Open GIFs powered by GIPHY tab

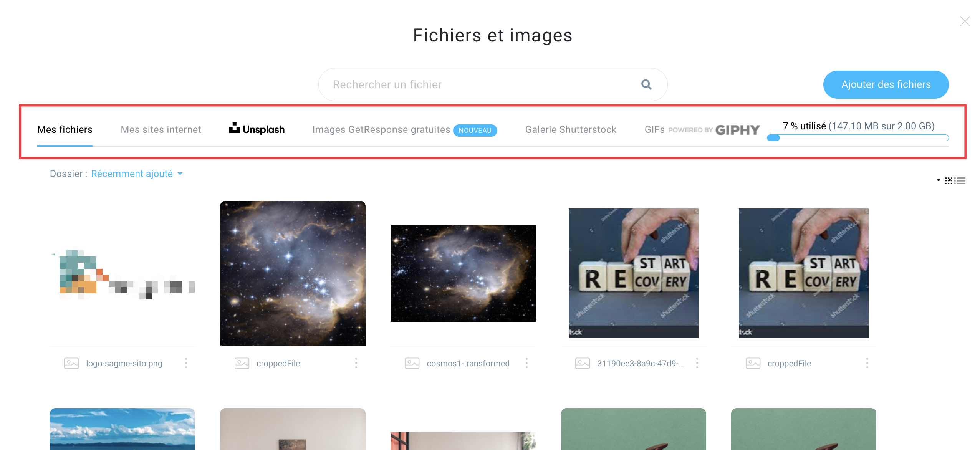[x=702, y=130]
